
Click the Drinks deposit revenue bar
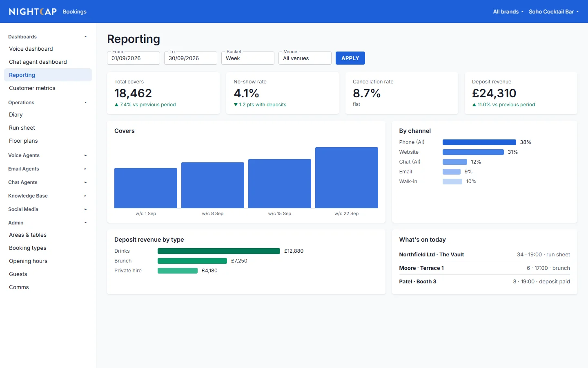click(x=219, y=251)
